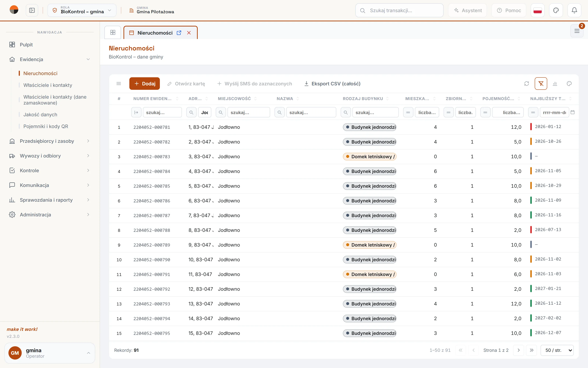Sort by Rodzaj budynku column header

[363, 99]
